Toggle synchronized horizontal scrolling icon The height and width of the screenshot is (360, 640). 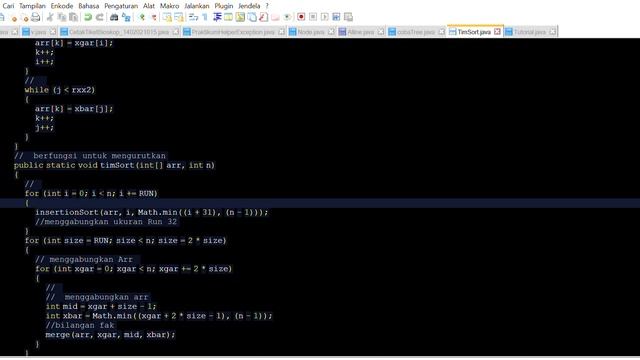coord(179,17)
